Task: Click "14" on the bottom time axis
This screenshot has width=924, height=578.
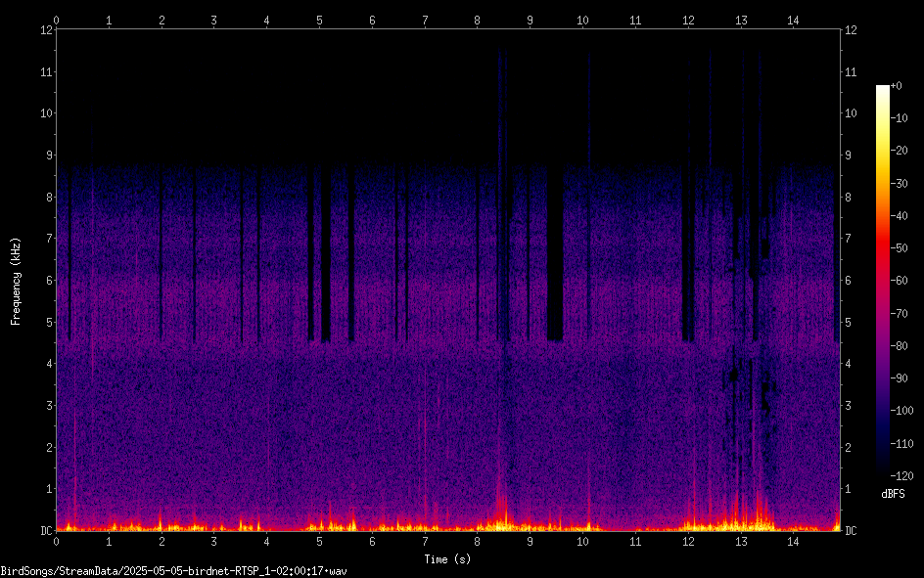Action: (793, 542)
